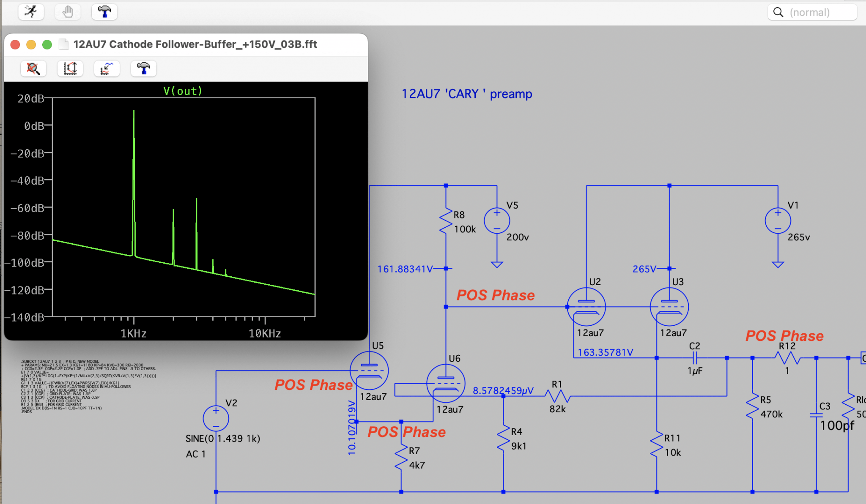This screenshot has width=866, height=504.
Task: Minimize the FFT window with yellow button
Action: [x=31, y=45]
